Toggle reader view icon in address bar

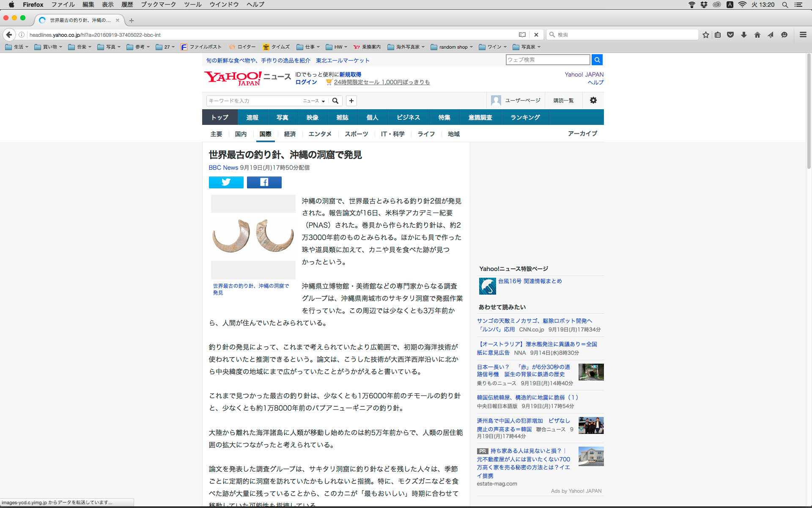tap(522, 35)
